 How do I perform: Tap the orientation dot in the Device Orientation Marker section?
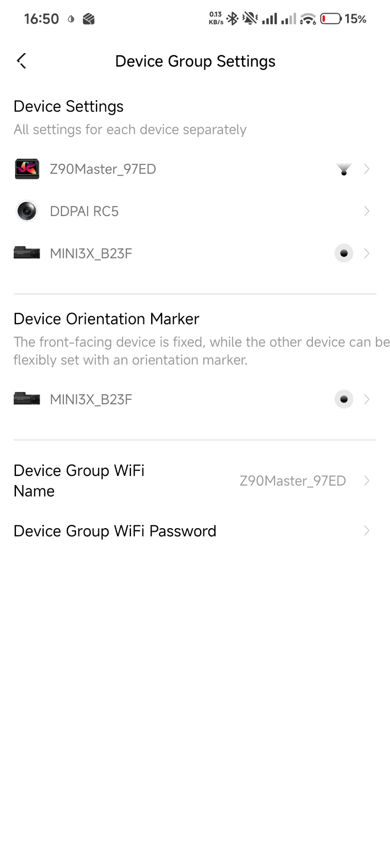[x=344, y=399]
